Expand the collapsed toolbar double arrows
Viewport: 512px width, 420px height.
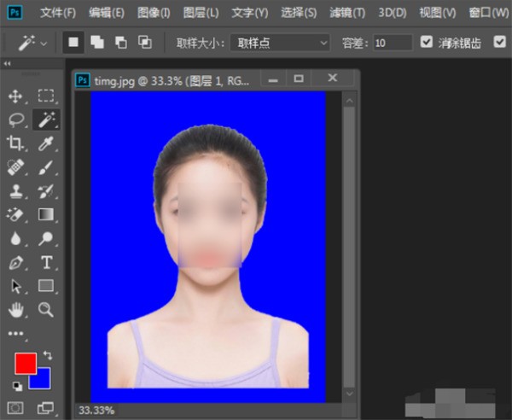[9, 65]
